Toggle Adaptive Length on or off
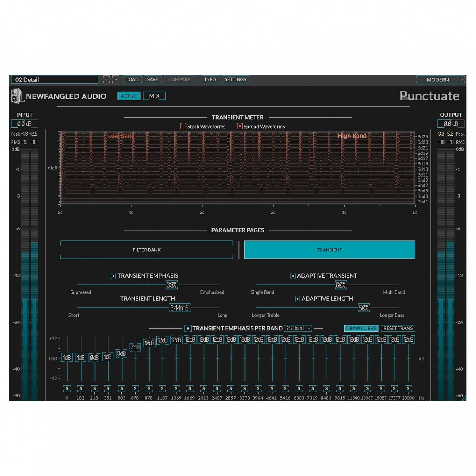The image size is (476, 476). [297, 299]
